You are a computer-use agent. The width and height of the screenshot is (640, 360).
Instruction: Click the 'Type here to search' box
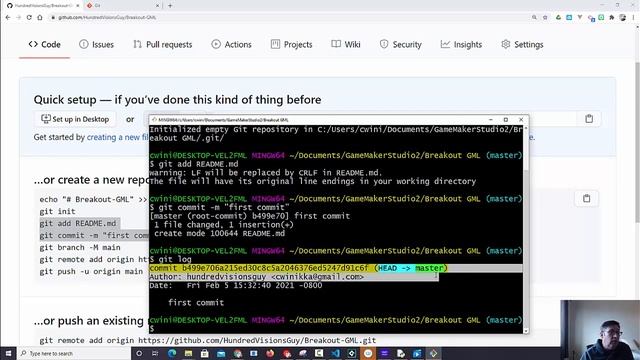(73, 353)
